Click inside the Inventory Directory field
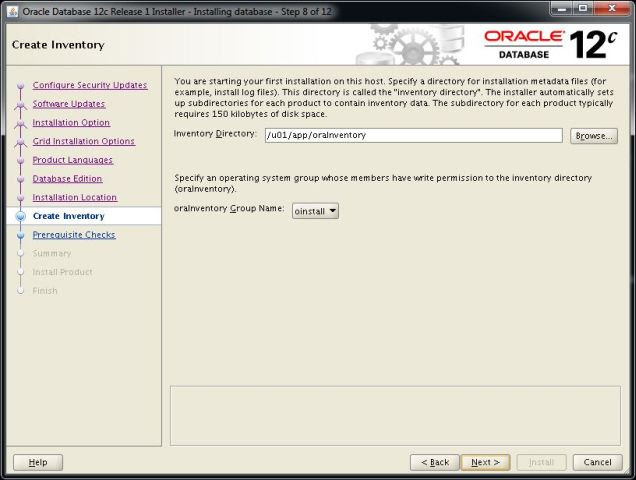This screenshot has height=480, width=636. (414, 135)
